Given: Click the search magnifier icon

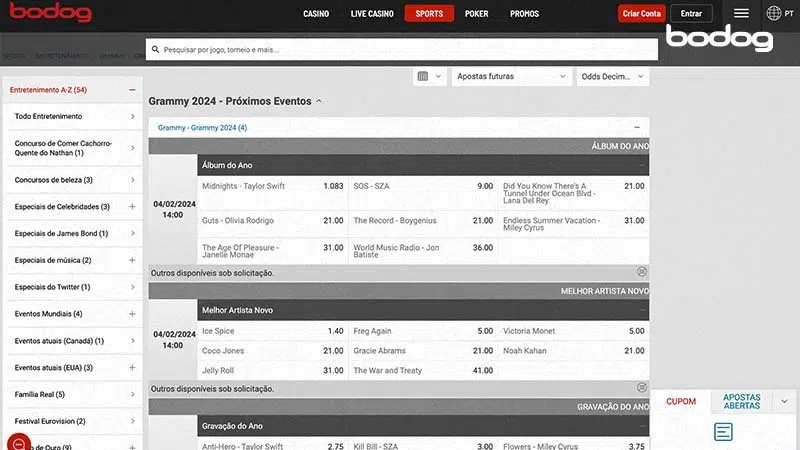Looking at the screenshot, I should [155, 48].
